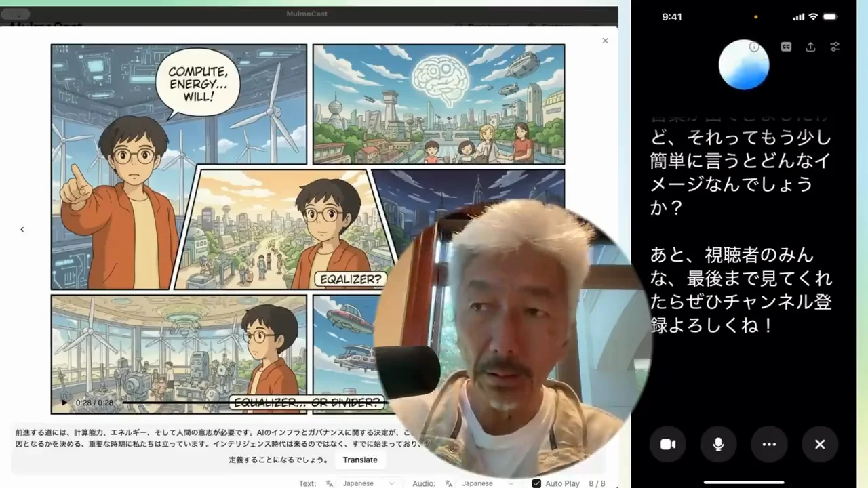Tap the cellular signal bars icon
This screenshot has width=868, height=488.
tap(797, 17)
